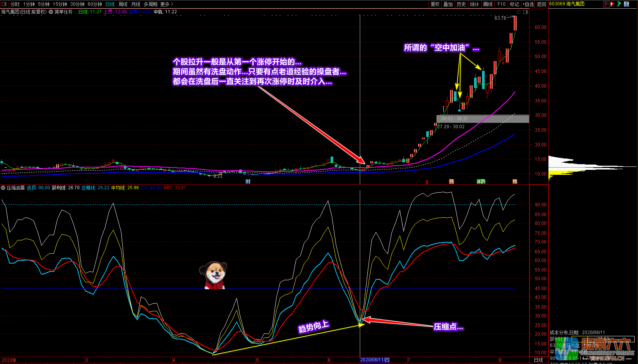Viewport: 638px width, 364px height.
Task: Click the 榜 marker at the chart bottom
Action: 515,182
